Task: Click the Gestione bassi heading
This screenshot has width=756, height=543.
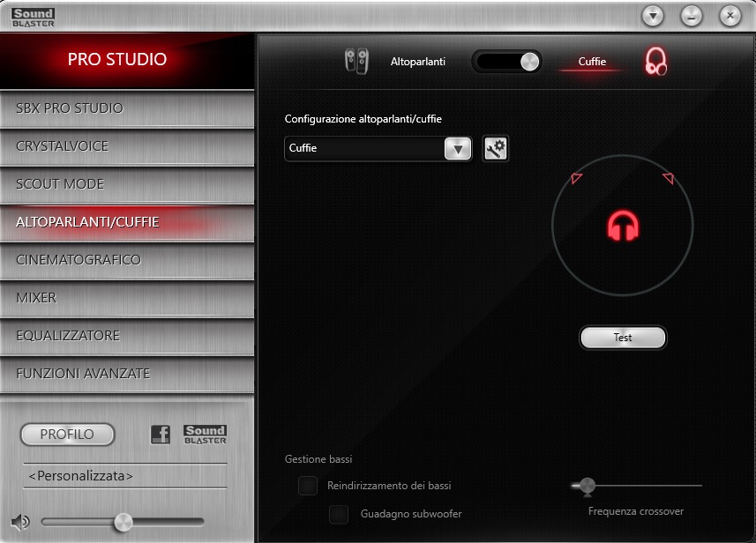Action: point(318,459)
